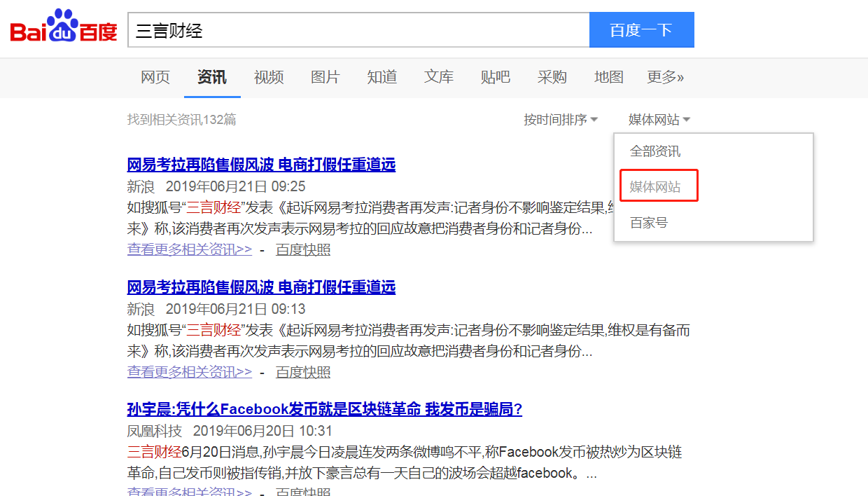
Task: Choose 媒体网站 in the dropdown menu
Action: 655,187
